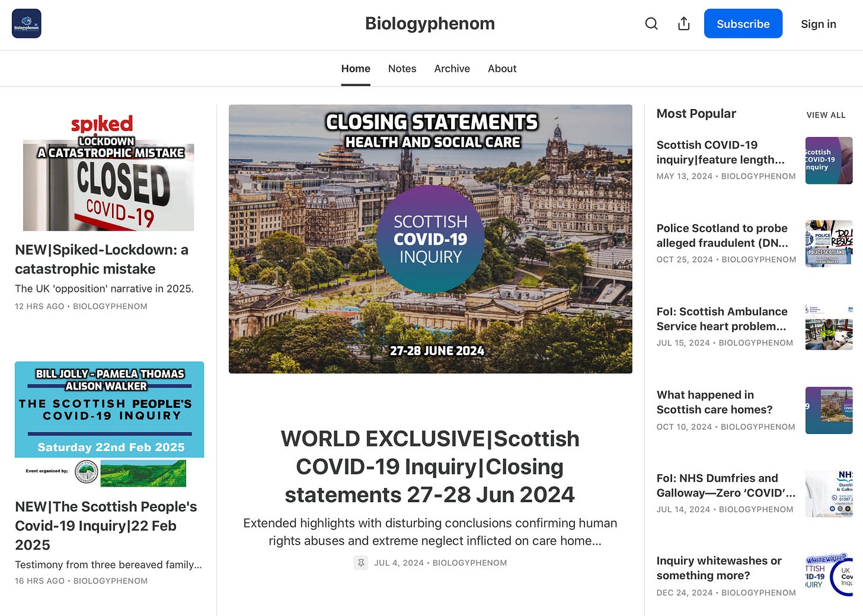Click 'JUL 4, 2024 • BIOLOGYPHENOM' byline
The height and width of the screenshot is (616, 863).
pyautogui.click(x=440, y=563)
